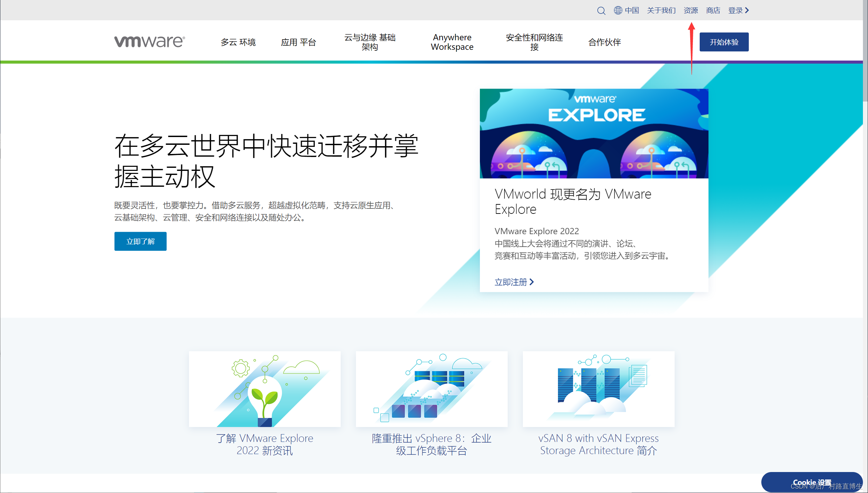Open the search magnifier icon
868x493 pixels.
click(601, 10)
